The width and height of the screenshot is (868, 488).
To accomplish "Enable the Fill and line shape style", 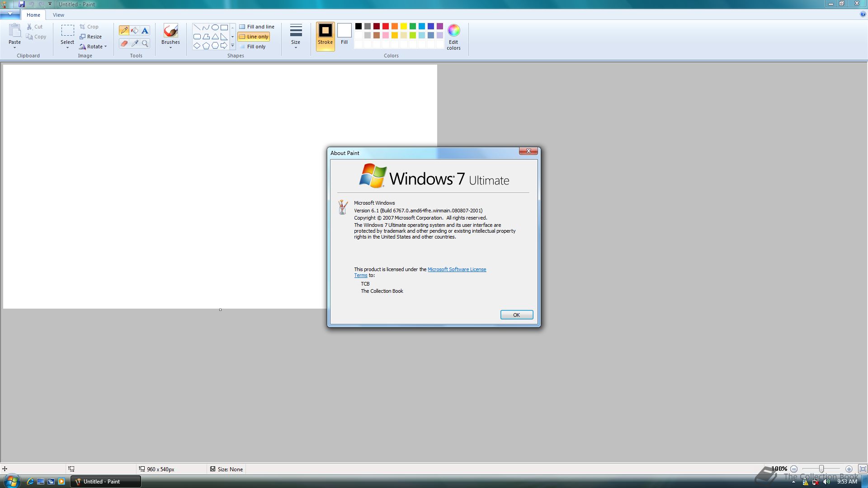I will click(x=257, y=27).
